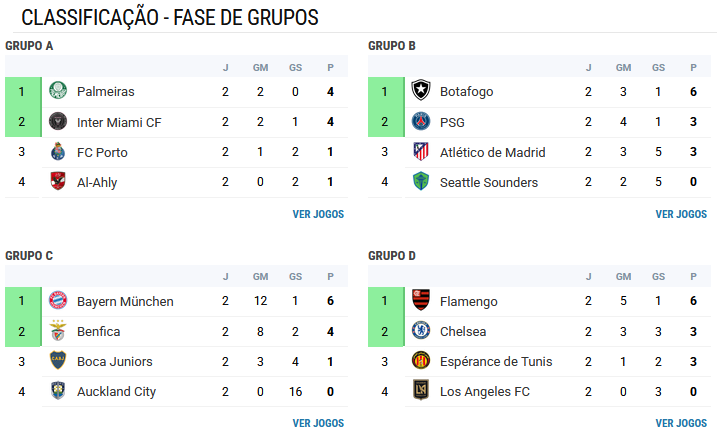The height and width of the screenshot is (440, 717).
Task: Select the Benfica team name
Action: point(98,332)
